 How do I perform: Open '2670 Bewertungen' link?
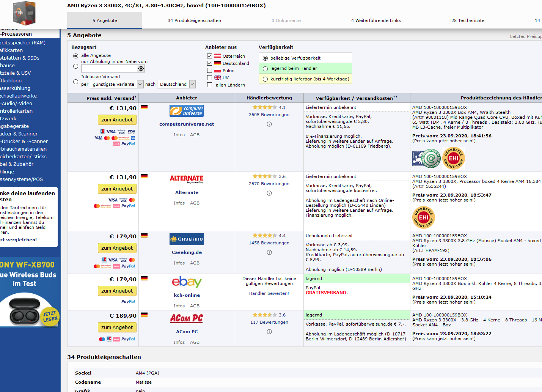coord(269,184)
